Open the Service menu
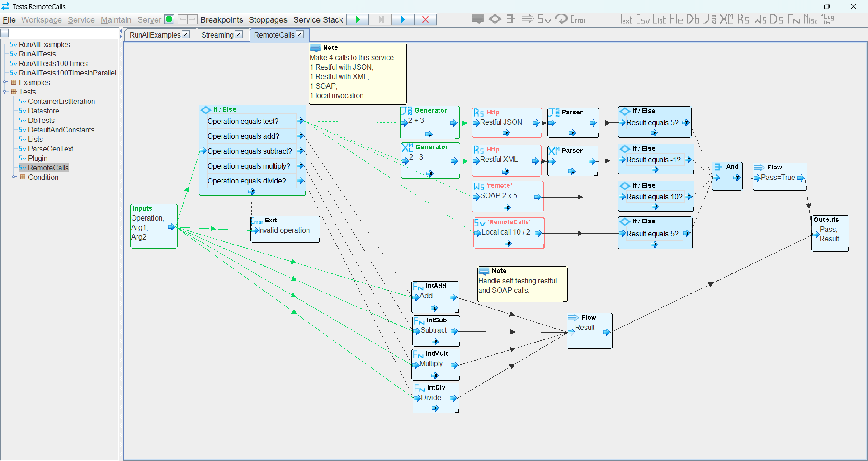 click(81, 20)
